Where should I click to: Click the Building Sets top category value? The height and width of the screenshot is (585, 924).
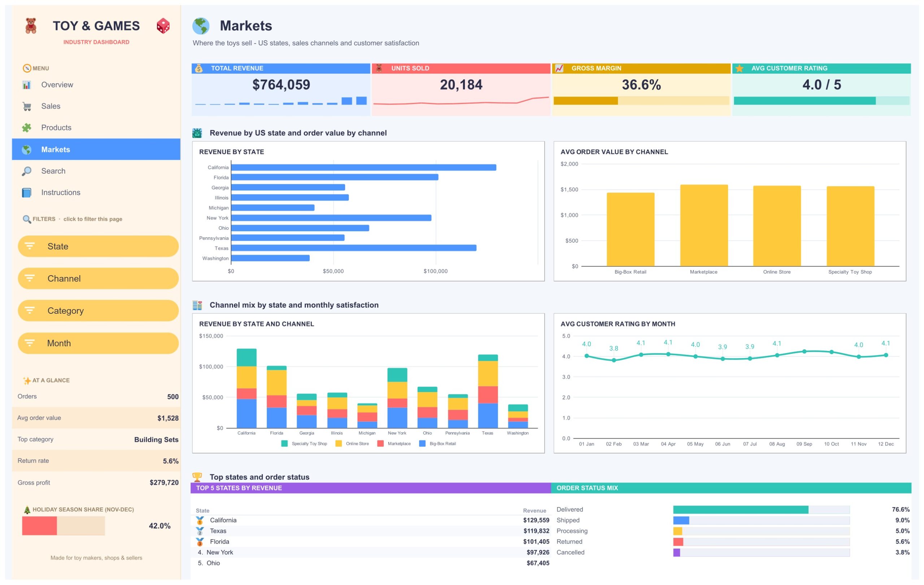pos(156,440)
